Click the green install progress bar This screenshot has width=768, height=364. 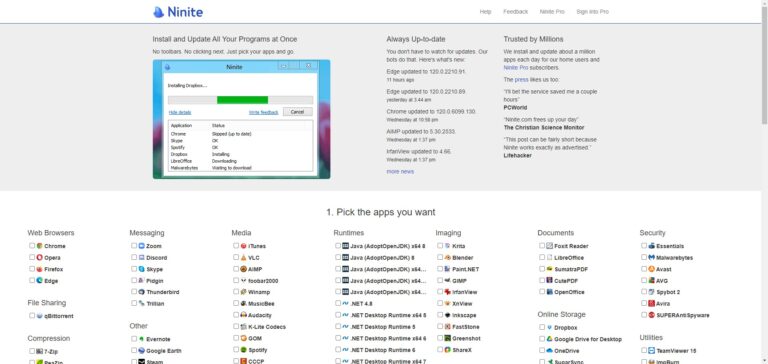(242, 100)
